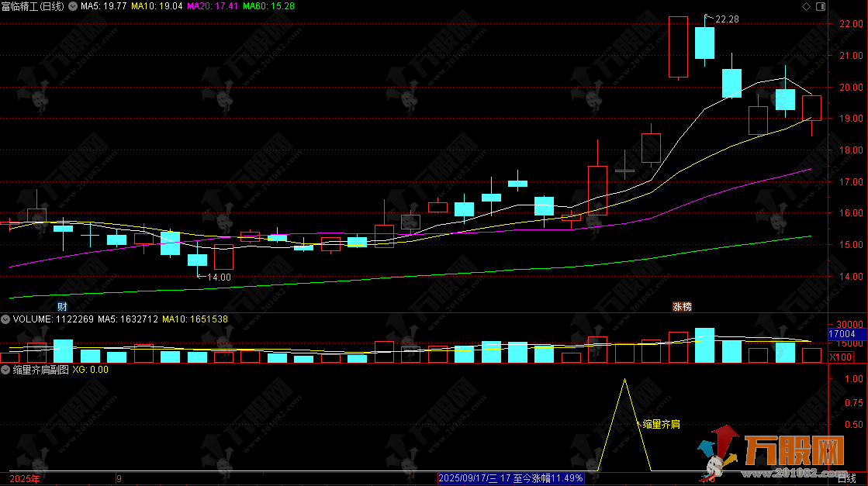Screen dimensions: 868x486
Task: Expand the VOLUME indicator dropdown arrow
Action: coord(5,319)
